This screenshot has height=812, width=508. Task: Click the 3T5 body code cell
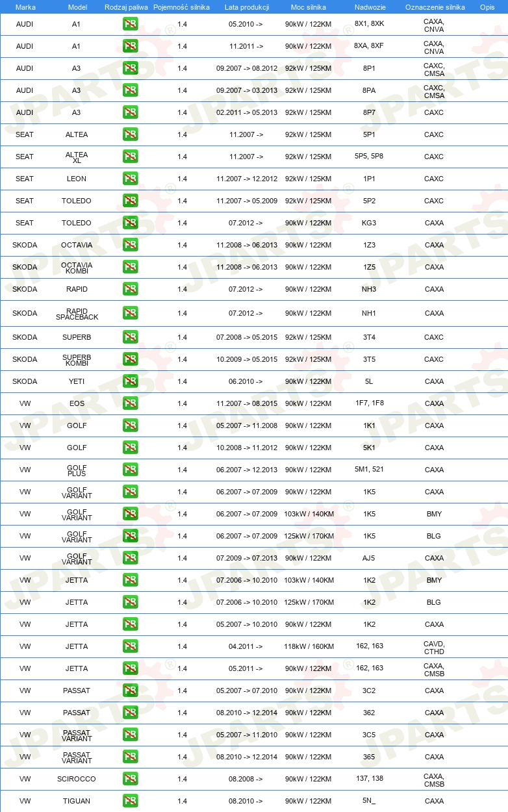click(369, 359)
